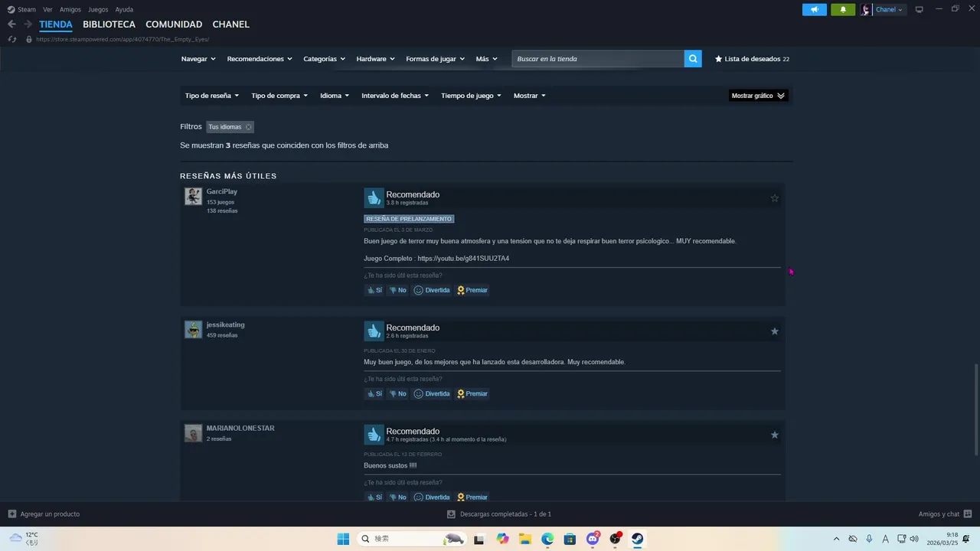Click the star icon on jessikeating's review
980x551 pixels.
[x=774, y=331]
